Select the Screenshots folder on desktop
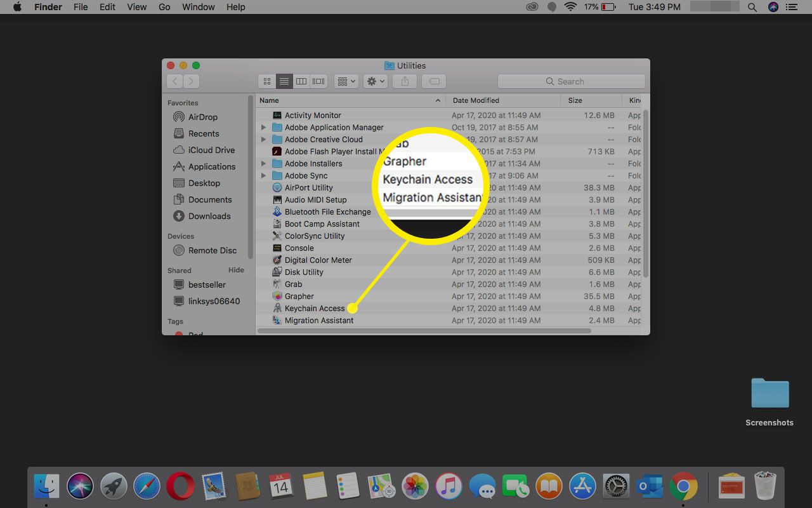 tap(769, 402)
